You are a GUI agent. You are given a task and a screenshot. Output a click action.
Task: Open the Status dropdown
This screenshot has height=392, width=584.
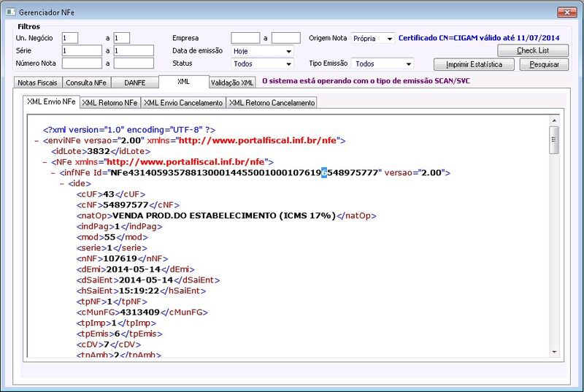pyautogui.click(x=288, y=64)
